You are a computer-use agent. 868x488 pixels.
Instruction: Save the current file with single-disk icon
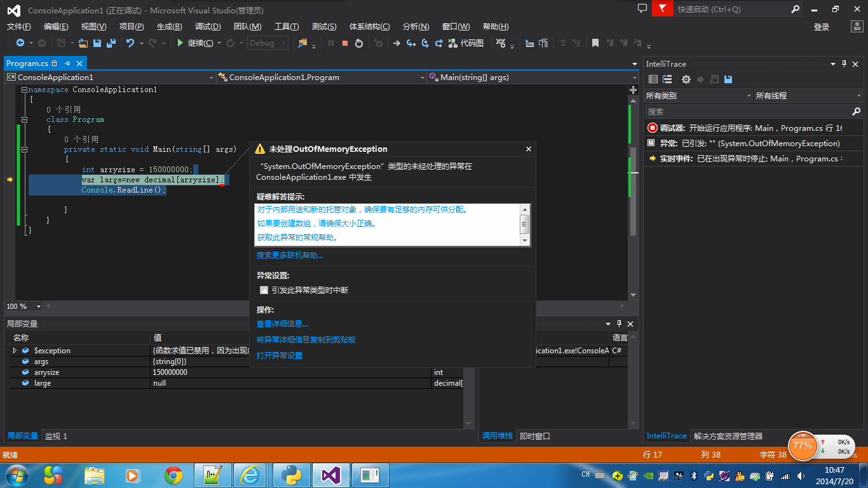click(97, 43)
